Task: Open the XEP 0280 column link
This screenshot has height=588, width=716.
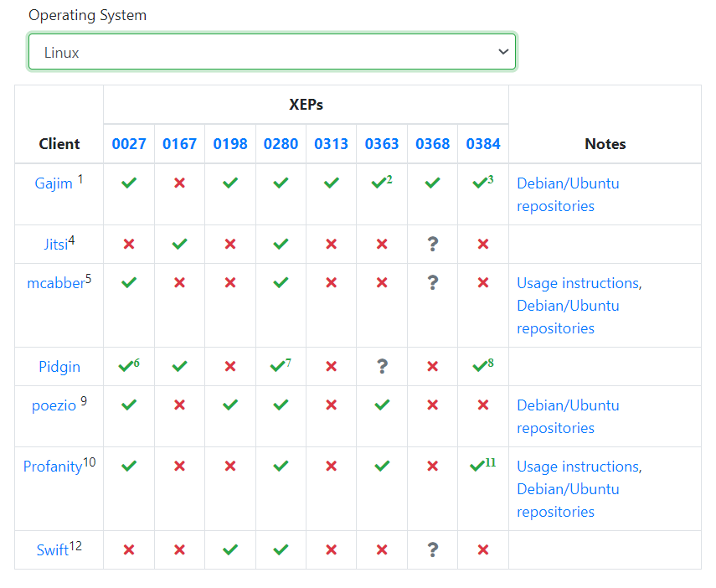Action: coord(281,144)
